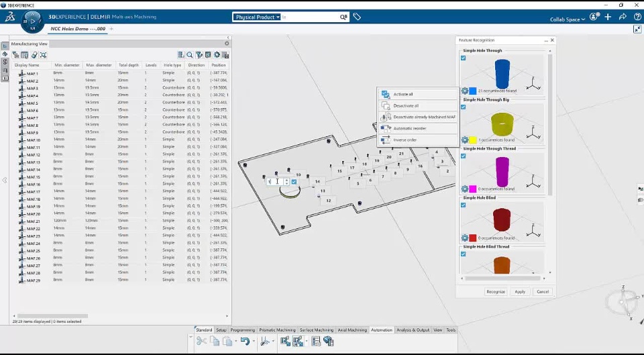Expand the action bar chevron left of Standard
Screen dimensions: 644x355
click(x=191, y=337)
